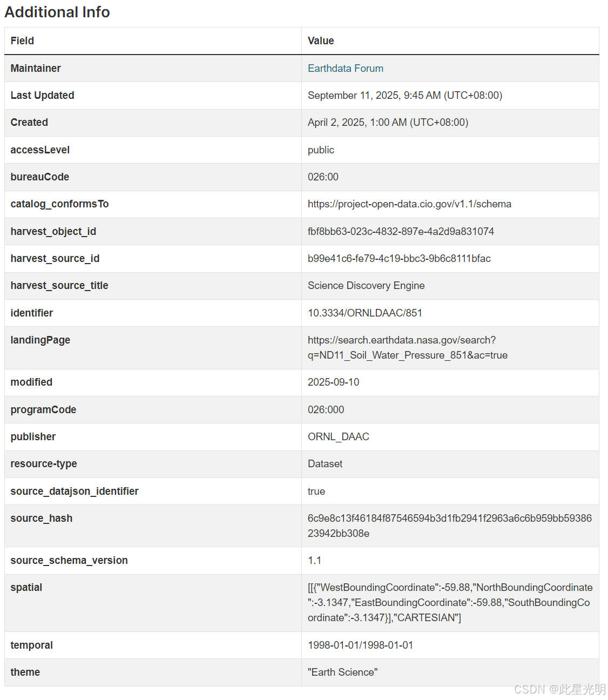Screen dimensions: 608x700
Task: Click the temporal date range value
Action: tap(360, 645)
